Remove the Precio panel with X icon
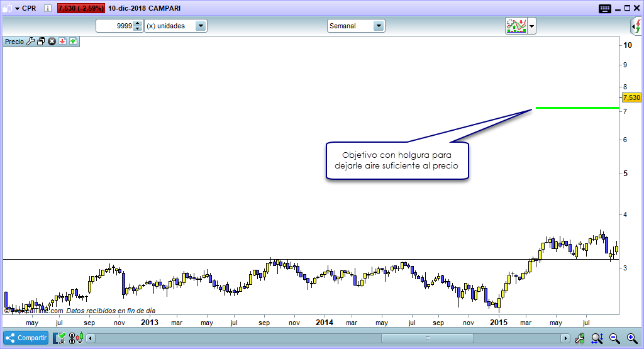The width and height of the screenshot is (644, 349). point(52,42)
